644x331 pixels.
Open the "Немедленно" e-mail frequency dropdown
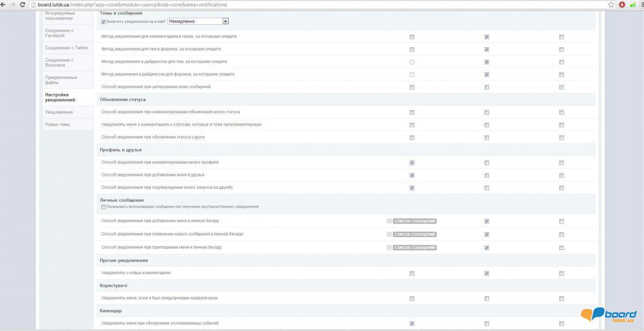[x=198, y=21]
